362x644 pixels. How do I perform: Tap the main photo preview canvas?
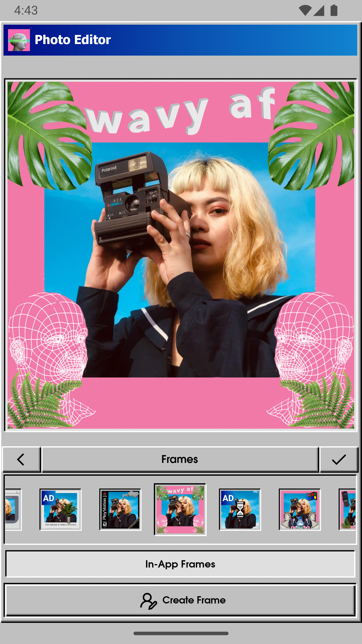pyautogui.click(x=180, y=255)
